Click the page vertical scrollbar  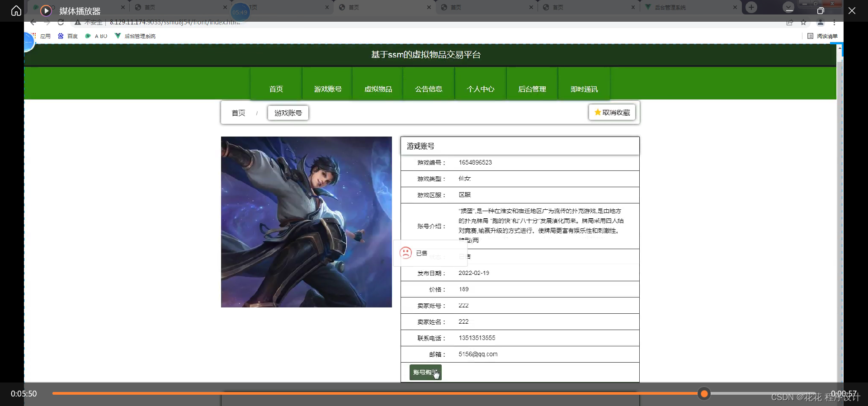[x=840, y=212]
